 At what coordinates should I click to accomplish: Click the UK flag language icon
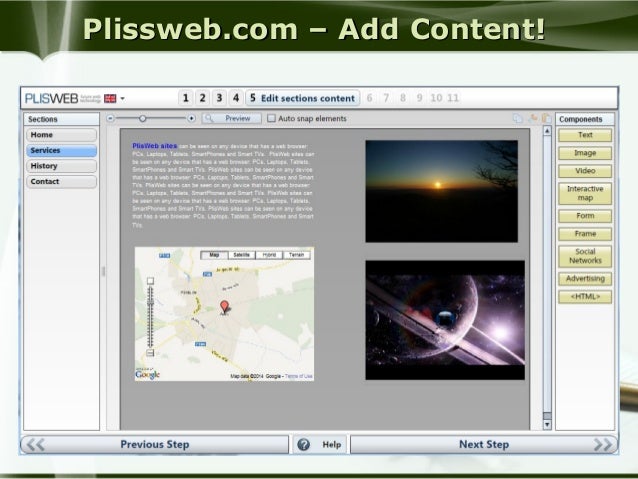[x=110, y=98]
